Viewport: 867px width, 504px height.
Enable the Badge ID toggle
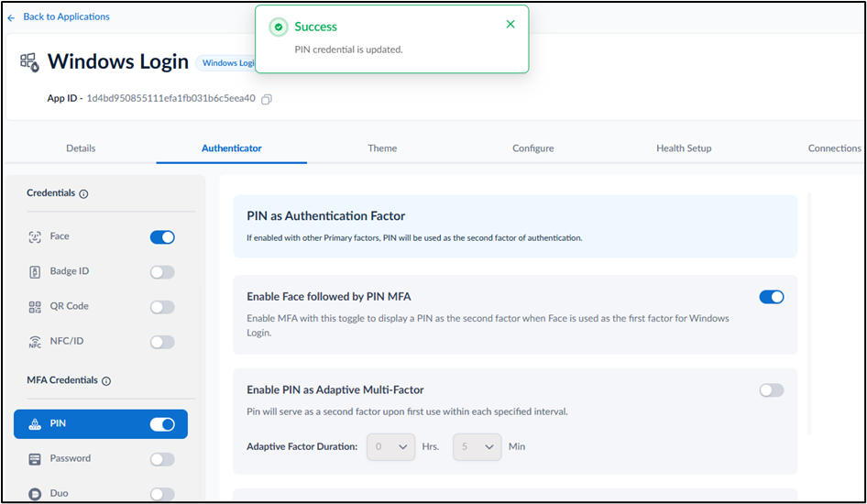(x=162, y=272)
